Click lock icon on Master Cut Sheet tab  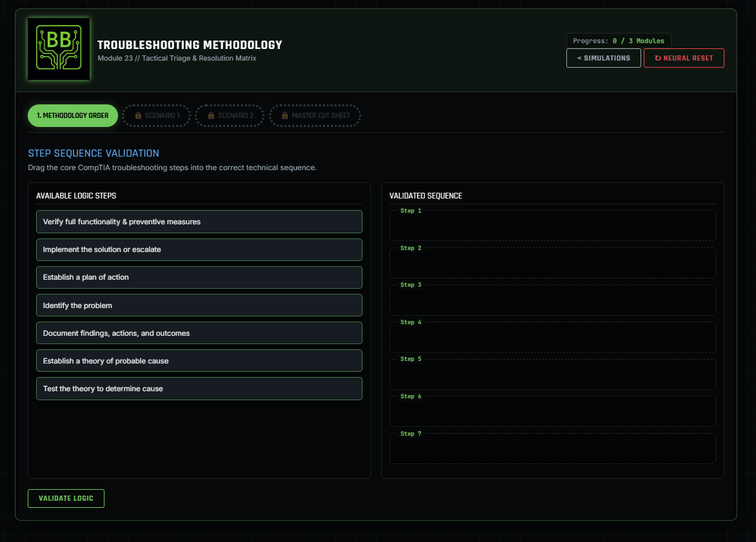pos(285,116)
